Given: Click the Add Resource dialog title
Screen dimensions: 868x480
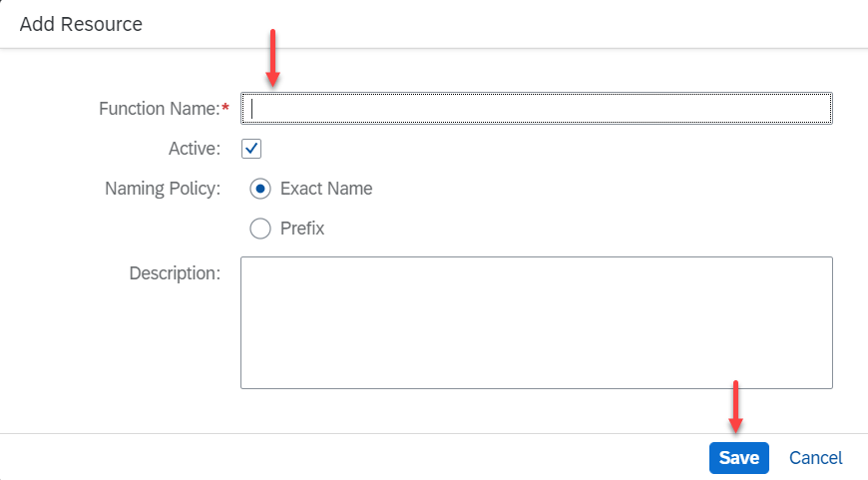Looking at the screenshot, I should point(81,24).
